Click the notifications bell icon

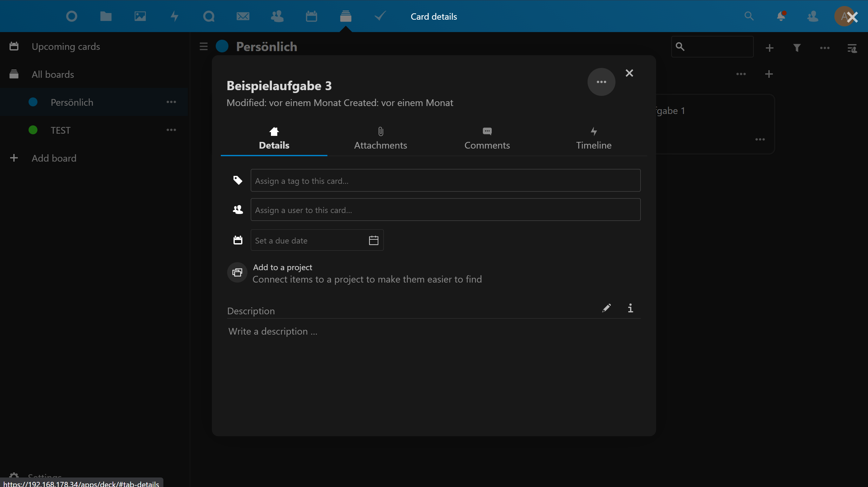tap(781, 16)
